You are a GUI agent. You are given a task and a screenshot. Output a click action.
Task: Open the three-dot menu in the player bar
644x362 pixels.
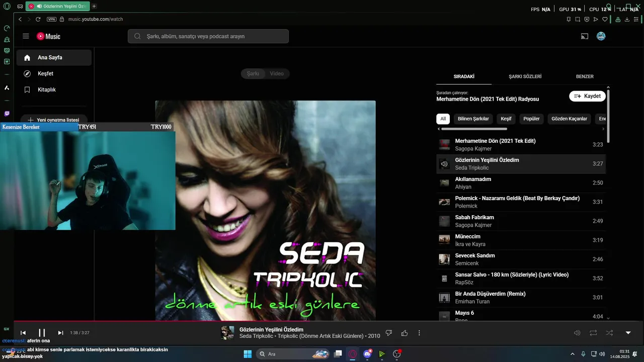419,333
